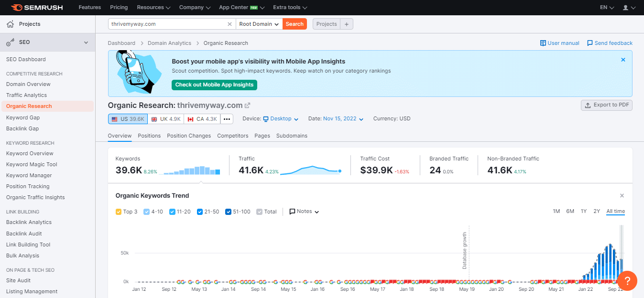
Task: Open the user account icon menu
Action: tap(628, 8)
